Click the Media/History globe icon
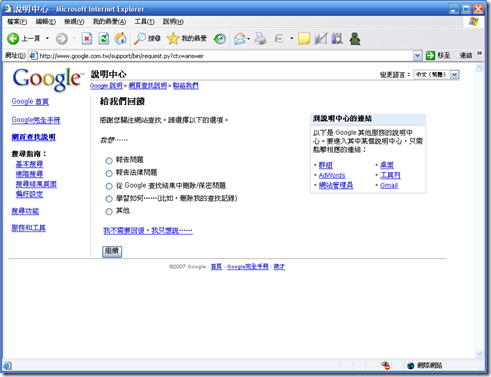 click(x=220, y=39)
